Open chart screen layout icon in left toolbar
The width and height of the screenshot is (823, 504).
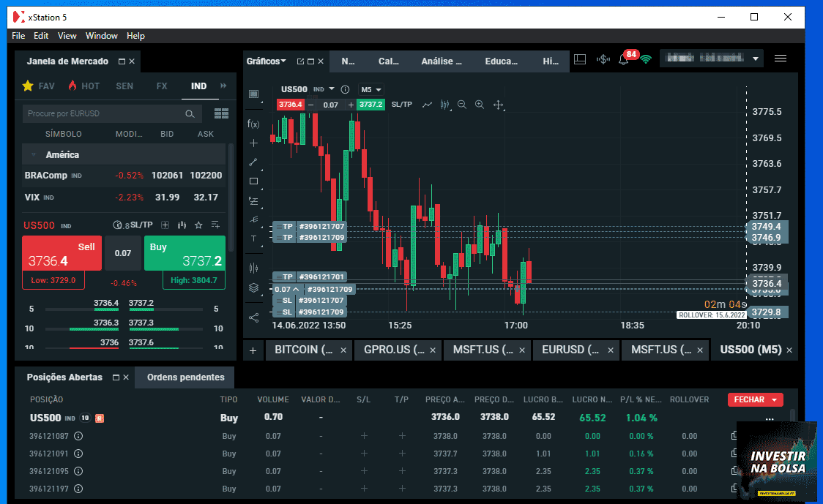coord(253,94)
